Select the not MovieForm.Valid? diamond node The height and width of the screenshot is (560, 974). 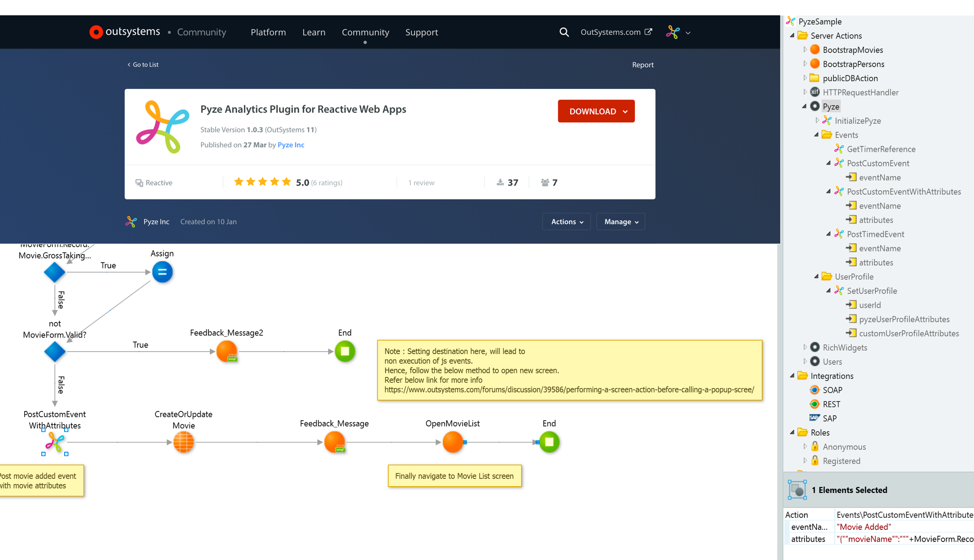(54, 351)
